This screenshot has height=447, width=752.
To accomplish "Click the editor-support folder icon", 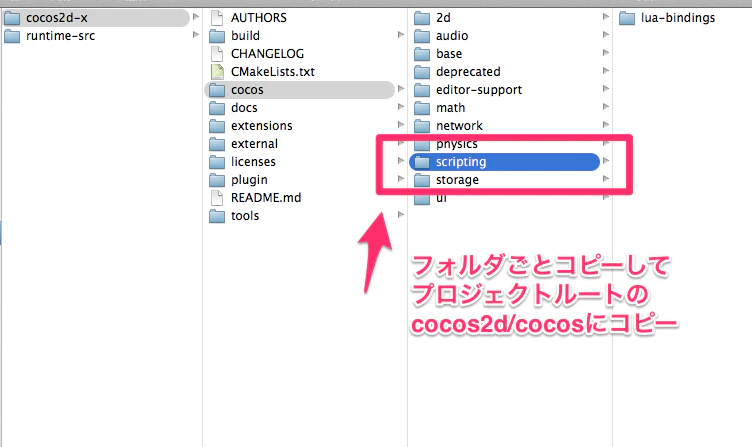I will [x=422, y=90].
